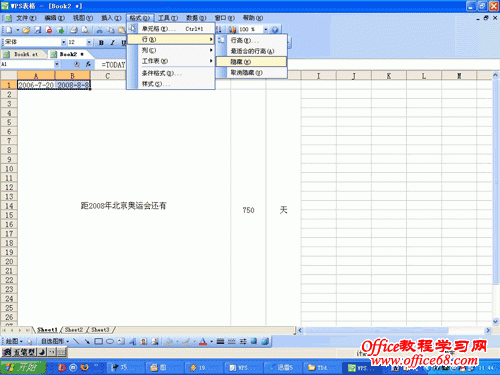Viewport: 500px width, 375px height.
Task: Toggle the IME punctuation mode button
Action: pyautogui.click(x=52, y=352)
